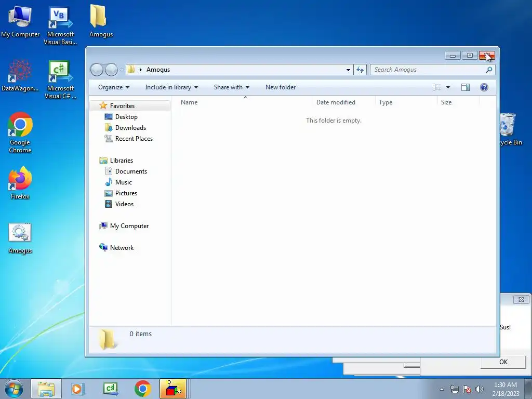Go back with Explorer back arrow

97,70
